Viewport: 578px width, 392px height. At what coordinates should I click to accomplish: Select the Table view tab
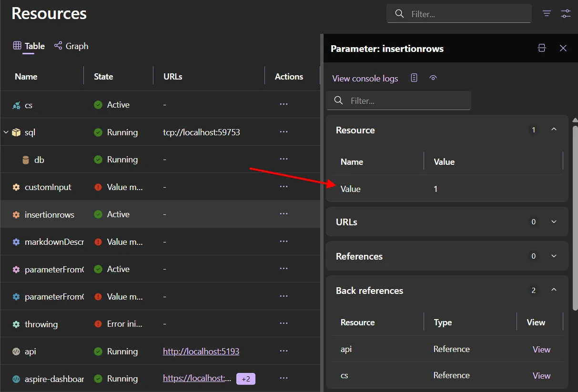[x=29, y=46]
